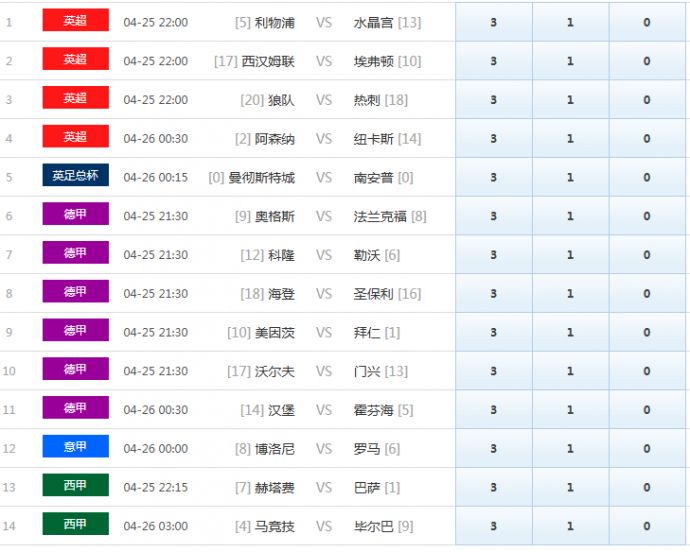The width and height of the screenshot is (690, 552).
Task: Select result 0 for 博洛尼 vs 罗马
Action: 647,449
